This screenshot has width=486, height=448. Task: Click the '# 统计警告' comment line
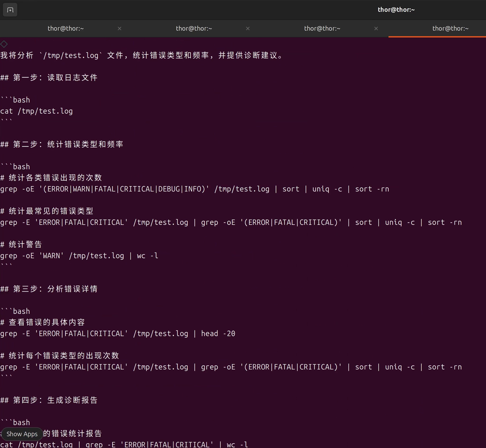pos(21,244)
